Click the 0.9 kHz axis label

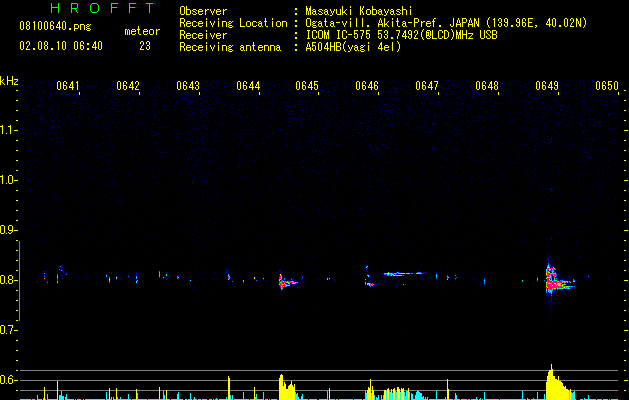[x=8, y=230]
